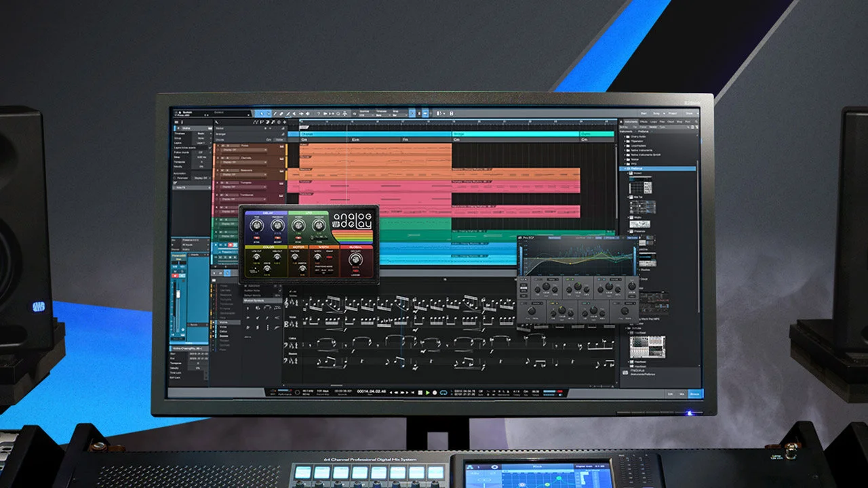Switch to the Pool browser tab
The width and height of the screenshot is (868, 488).
pyautogui.click(x=687, y=122)
